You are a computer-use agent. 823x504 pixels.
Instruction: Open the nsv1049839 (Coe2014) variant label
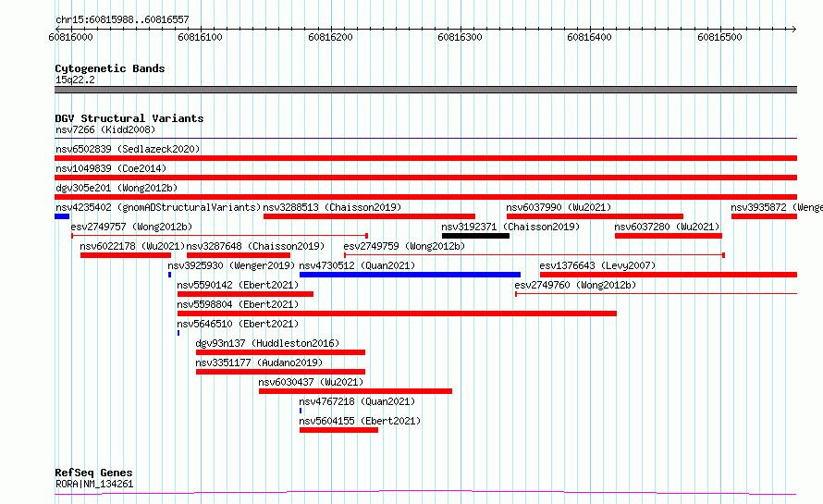tap(111, 168)
